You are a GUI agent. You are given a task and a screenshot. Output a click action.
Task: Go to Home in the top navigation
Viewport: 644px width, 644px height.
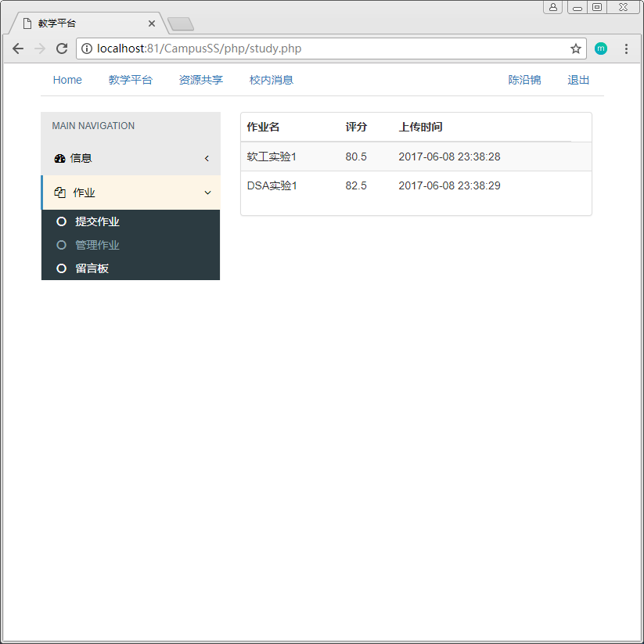click(x=67, y=80)
